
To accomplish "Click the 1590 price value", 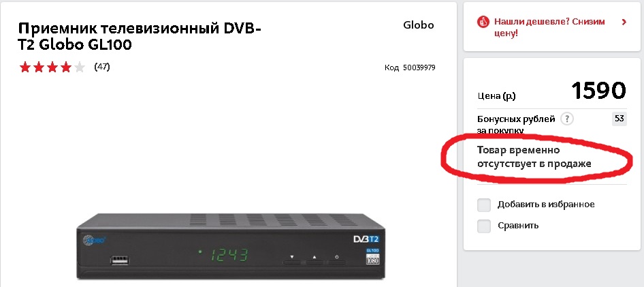I will tap(599, 91).
